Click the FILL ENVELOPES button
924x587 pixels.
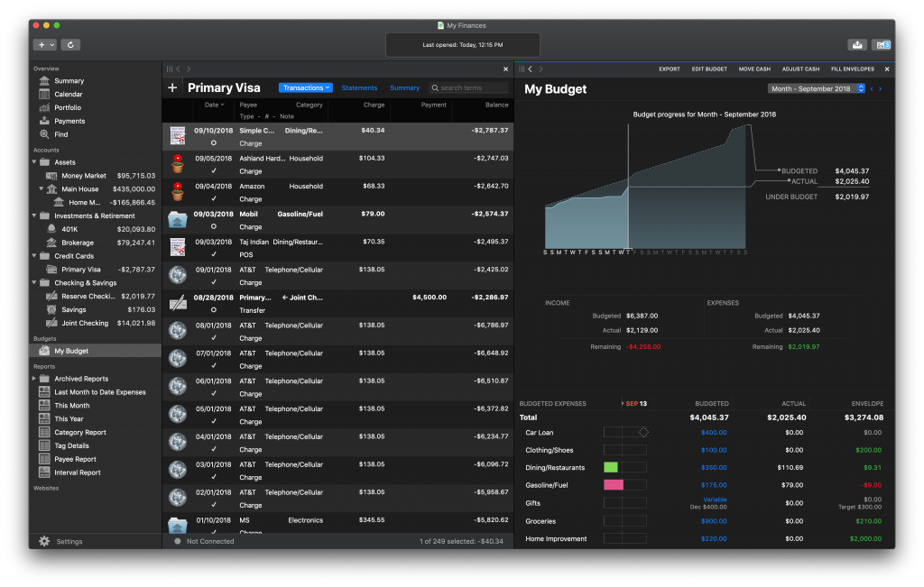pos(852,69)
